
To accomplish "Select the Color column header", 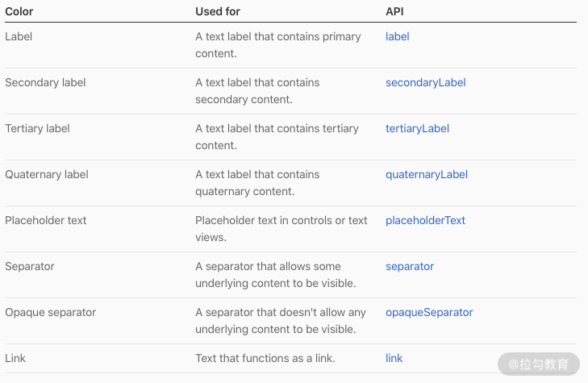I will coord(19,11).
